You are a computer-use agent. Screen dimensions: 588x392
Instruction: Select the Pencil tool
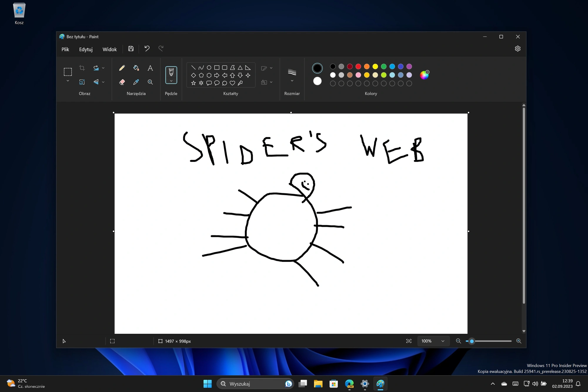coord(122,68)
